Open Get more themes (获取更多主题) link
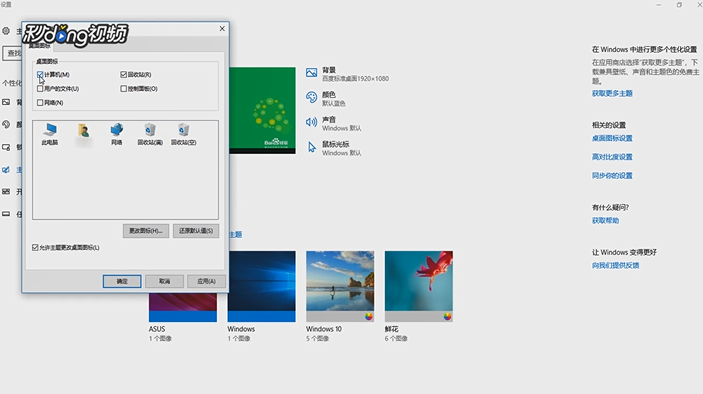The image size is (703, 394). click(x=612, y=93)
